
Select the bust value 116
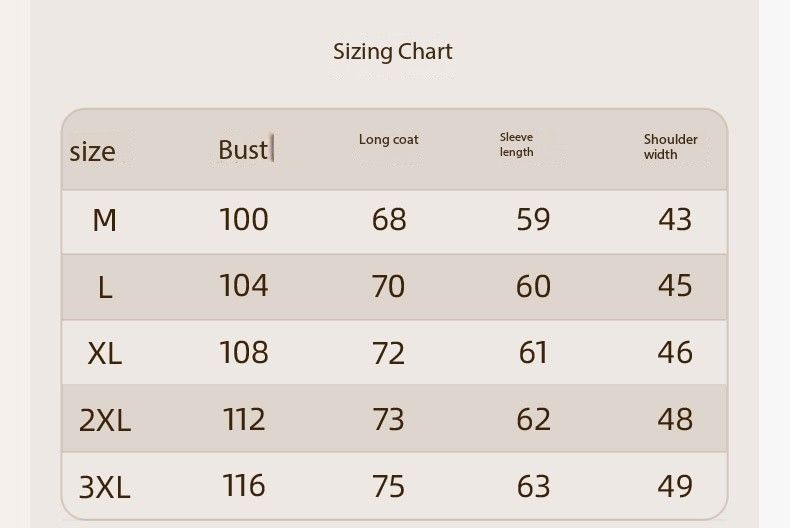pyautogui.click(x=244, y=486)
